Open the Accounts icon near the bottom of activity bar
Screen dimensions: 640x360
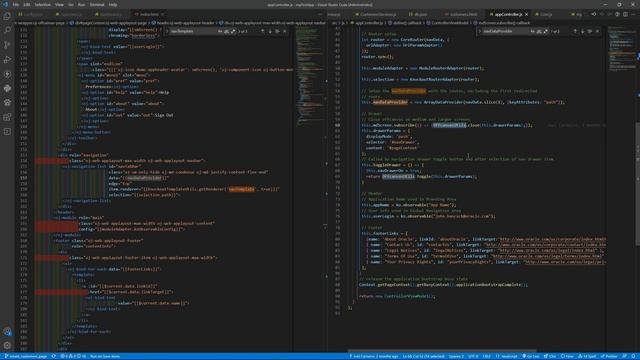tap(7, 331)
